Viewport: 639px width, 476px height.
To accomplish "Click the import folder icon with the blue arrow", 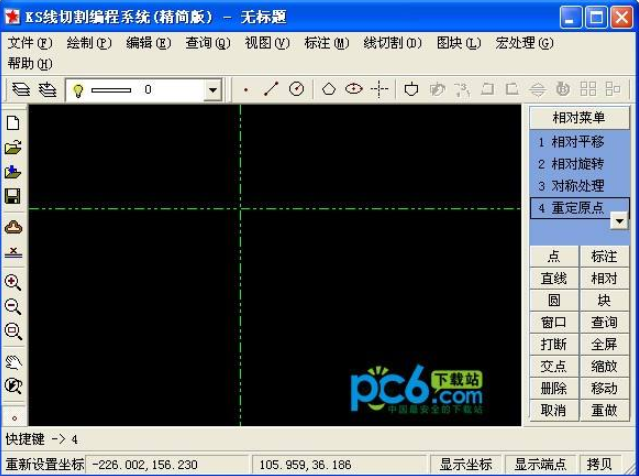I will [13, 172].
